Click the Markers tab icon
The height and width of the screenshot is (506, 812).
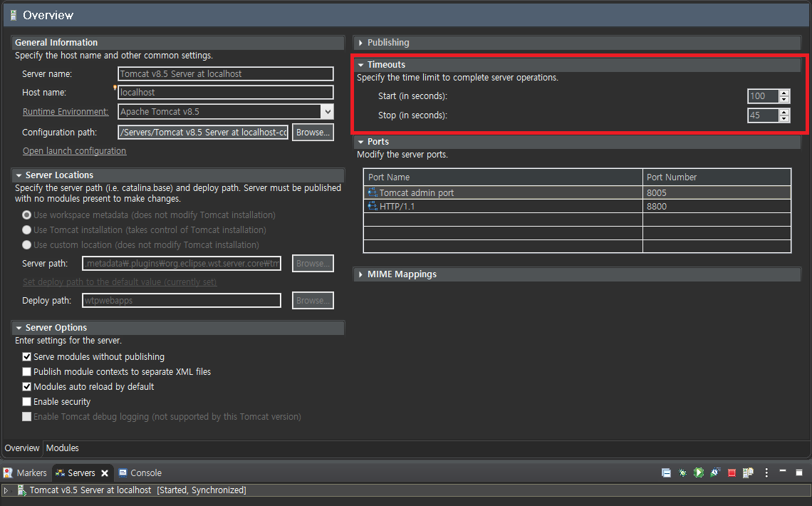click(x=8, y=473)
